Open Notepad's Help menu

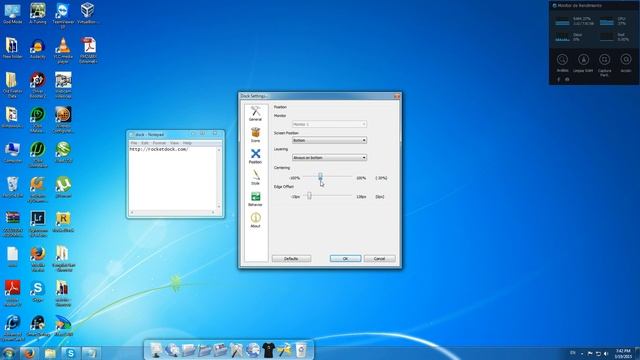(x=187, y=143)
